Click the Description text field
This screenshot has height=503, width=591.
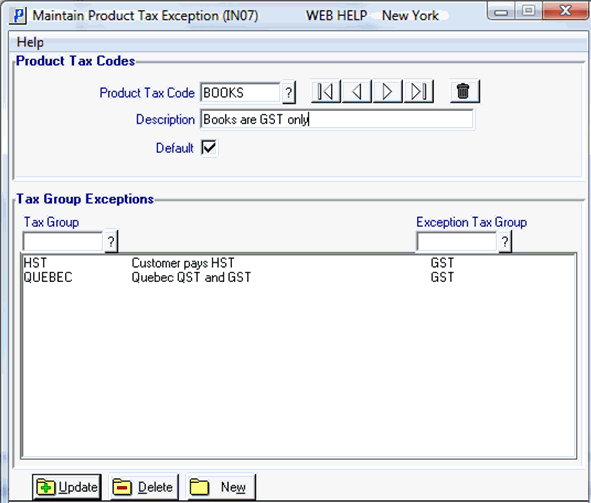coord(337,119)
